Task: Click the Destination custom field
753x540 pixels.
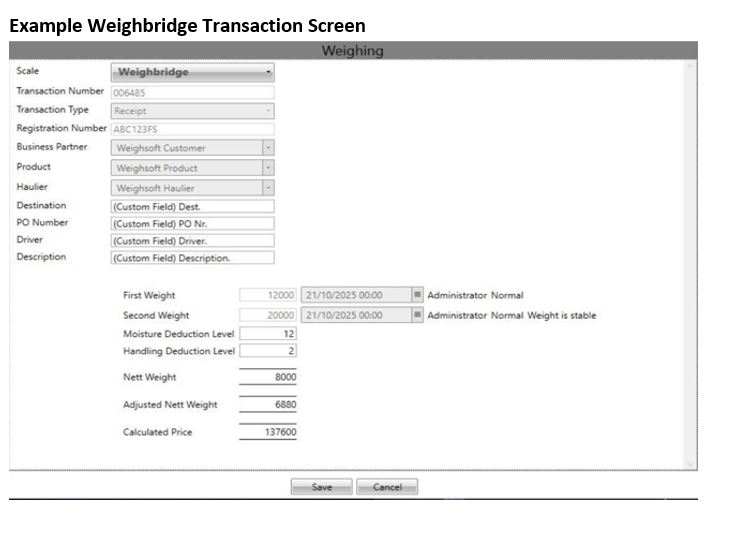Action: (193, 207)
